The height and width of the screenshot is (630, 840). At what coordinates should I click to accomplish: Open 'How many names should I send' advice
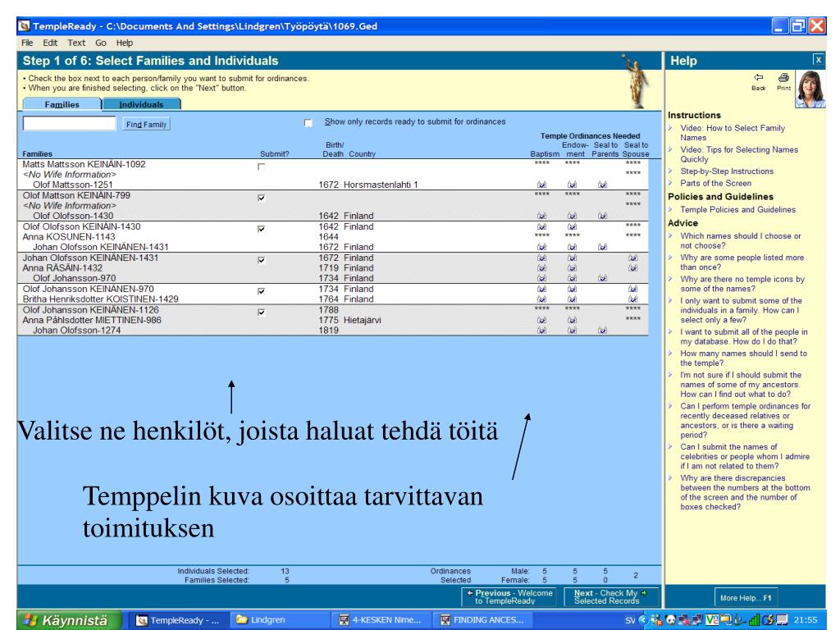[x=743, y=358]
